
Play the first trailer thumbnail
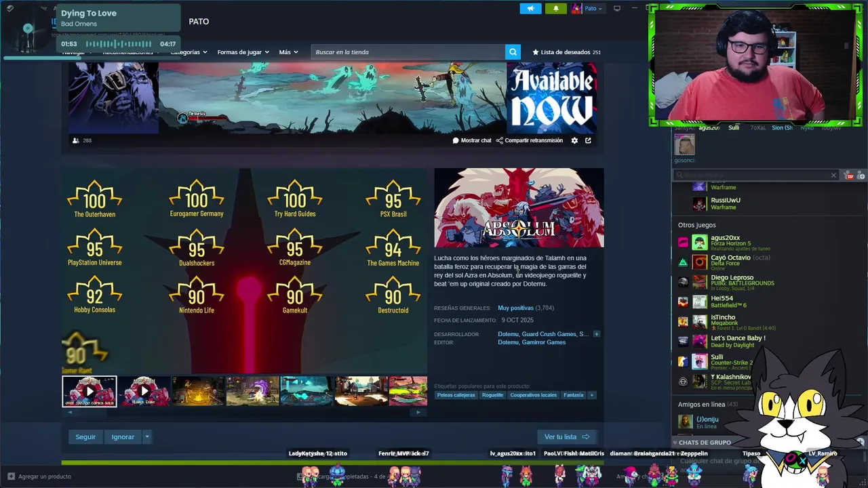coord(90,392)
